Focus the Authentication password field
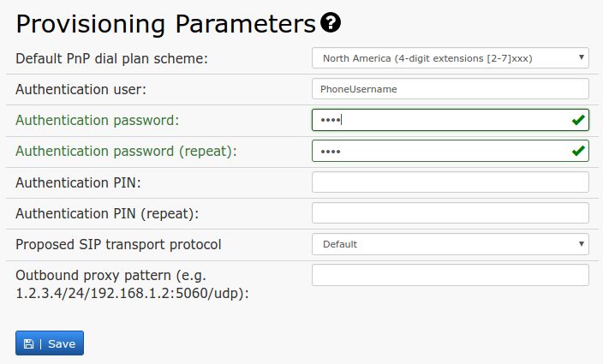This screenshot has width=603, height=364. coord(451,120)
